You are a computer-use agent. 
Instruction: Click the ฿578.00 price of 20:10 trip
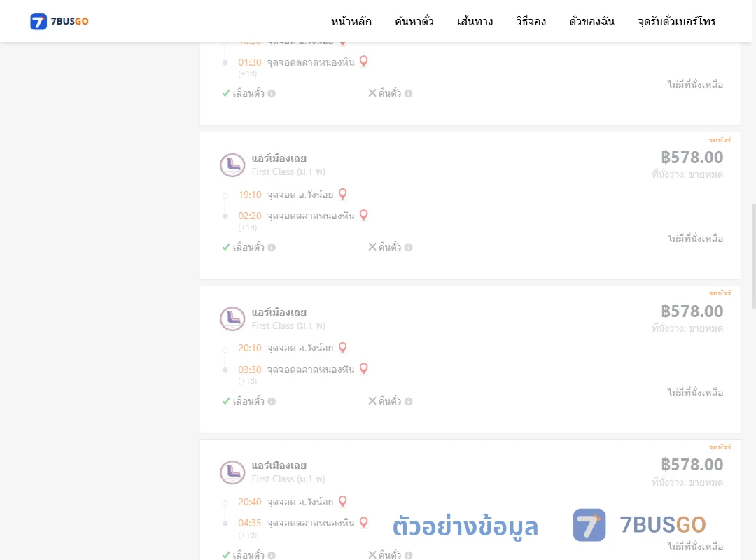point(692,311)
